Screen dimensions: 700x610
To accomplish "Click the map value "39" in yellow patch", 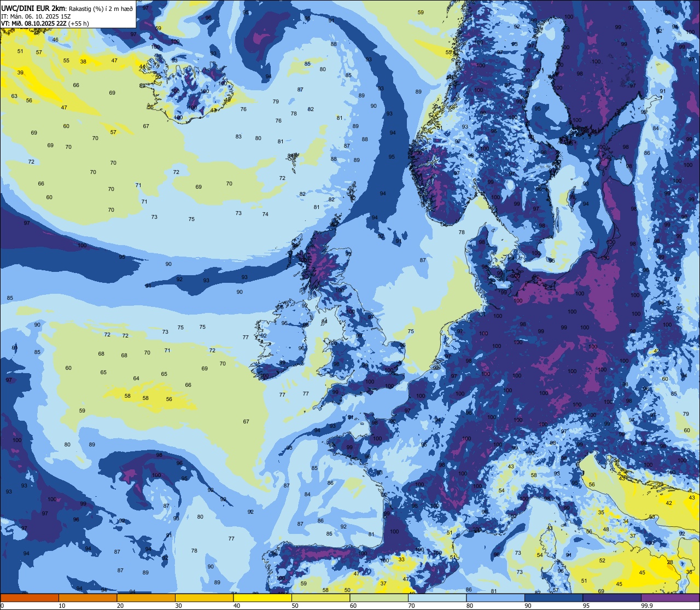I will click(20, 72).
